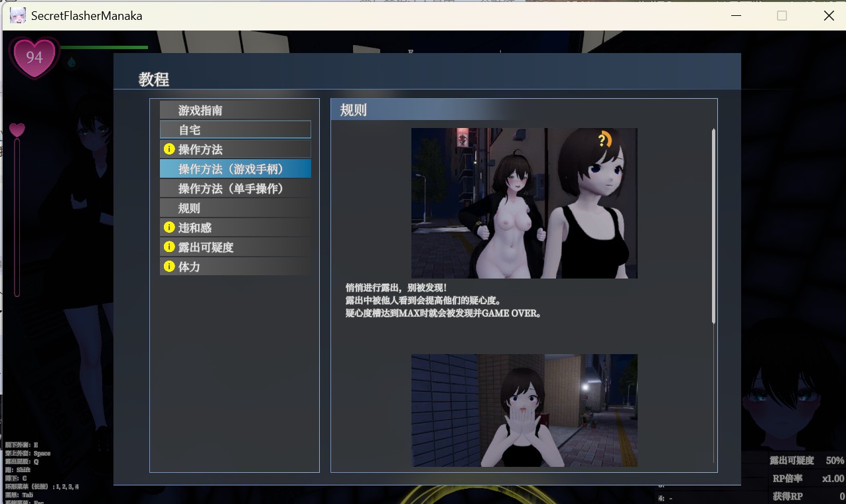The image size is (846, 504).
Task: Open the 游戏指南 tutorial section
Action: pyautogui.click(x=236, y=110)
